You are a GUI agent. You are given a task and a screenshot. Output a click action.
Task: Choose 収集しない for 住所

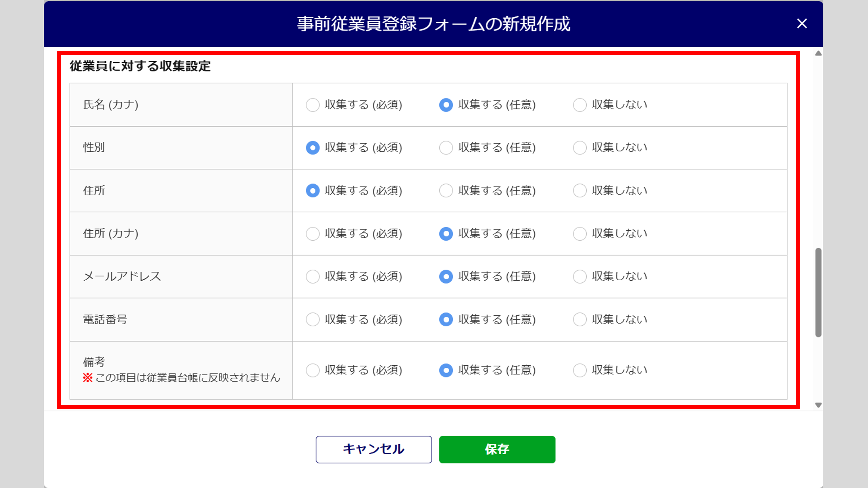(x=580, y=191)
